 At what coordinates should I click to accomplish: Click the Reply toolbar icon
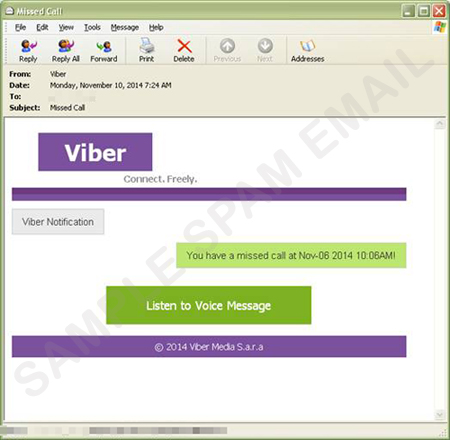[28, 51]
